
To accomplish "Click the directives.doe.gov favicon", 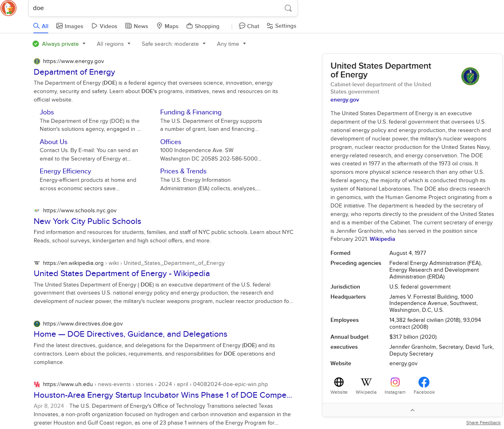I will [x=37, y=324].
